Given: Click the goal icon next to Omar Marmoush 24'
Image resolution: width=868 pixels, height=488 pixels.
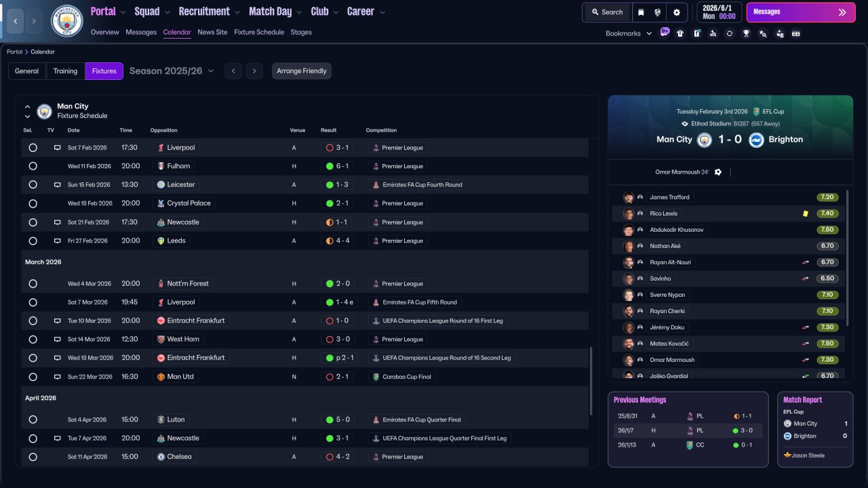Looking at the screenshot, I should click(x=718, y=172).
